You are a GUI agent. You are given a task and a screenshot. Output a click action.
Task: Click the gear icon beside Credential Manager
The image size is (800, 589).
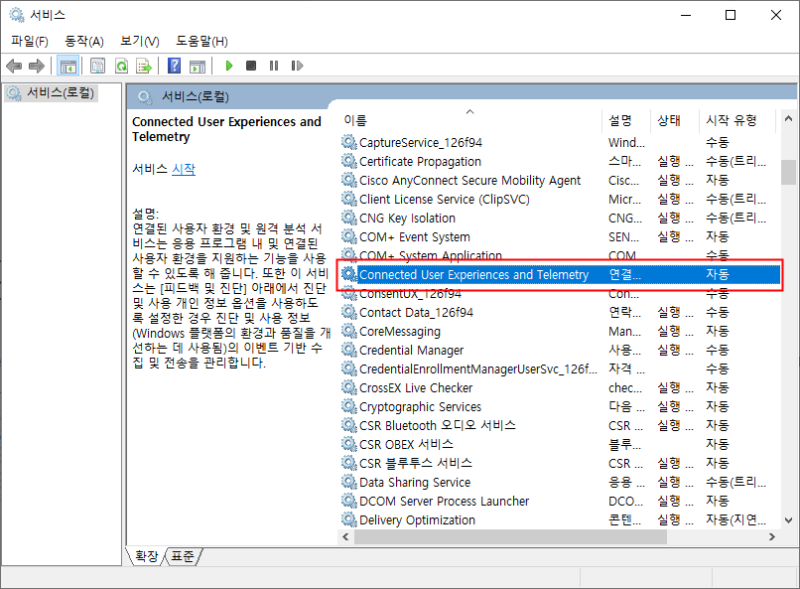pyautogui.click(x=349, y=350)
